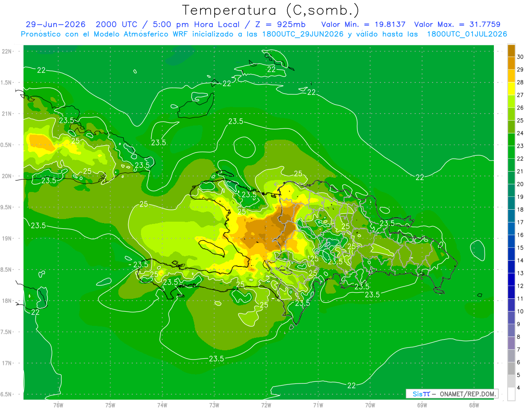Click the '10' color scale label
The height and width of the screenshot is (411, 532).
(x=520, y=312)
